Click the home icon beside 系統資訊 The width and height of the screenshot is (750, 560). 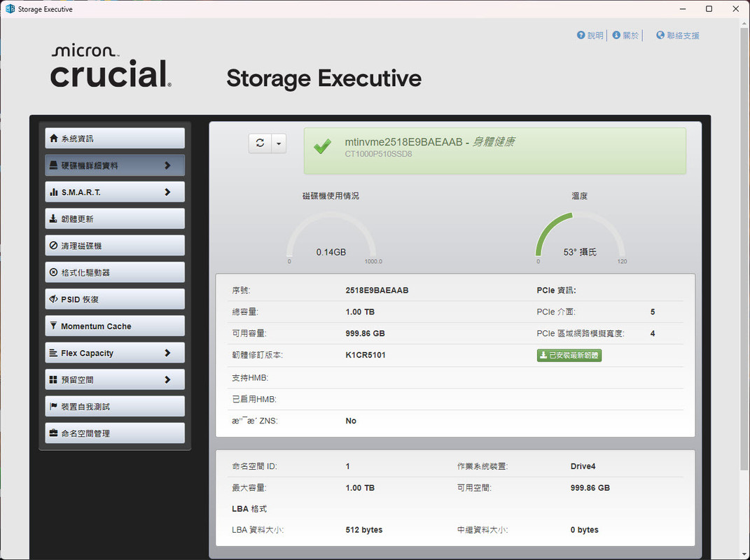coord(53,138)
